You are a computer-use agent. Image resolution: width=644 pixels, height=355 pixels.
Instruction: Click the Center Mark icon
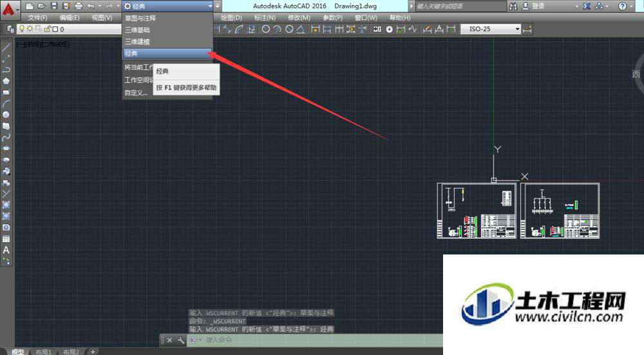[389, 29]
